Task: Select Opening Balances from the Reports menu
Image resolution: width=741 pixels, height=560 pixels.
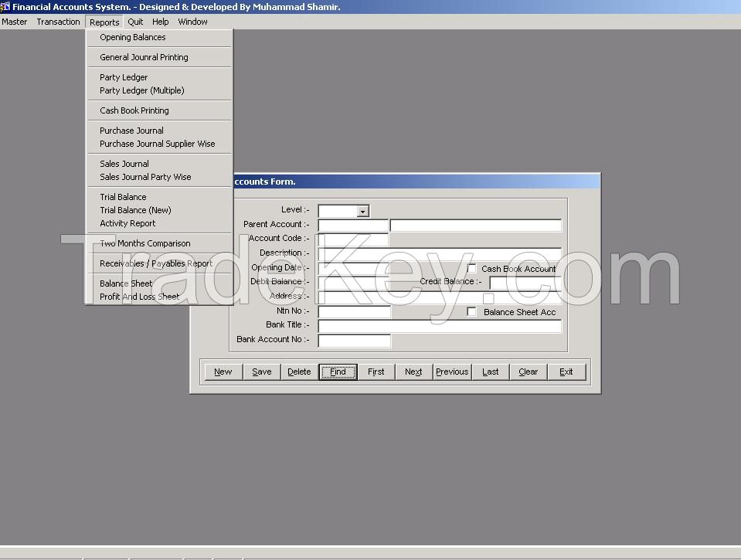Action: [131, 37]
